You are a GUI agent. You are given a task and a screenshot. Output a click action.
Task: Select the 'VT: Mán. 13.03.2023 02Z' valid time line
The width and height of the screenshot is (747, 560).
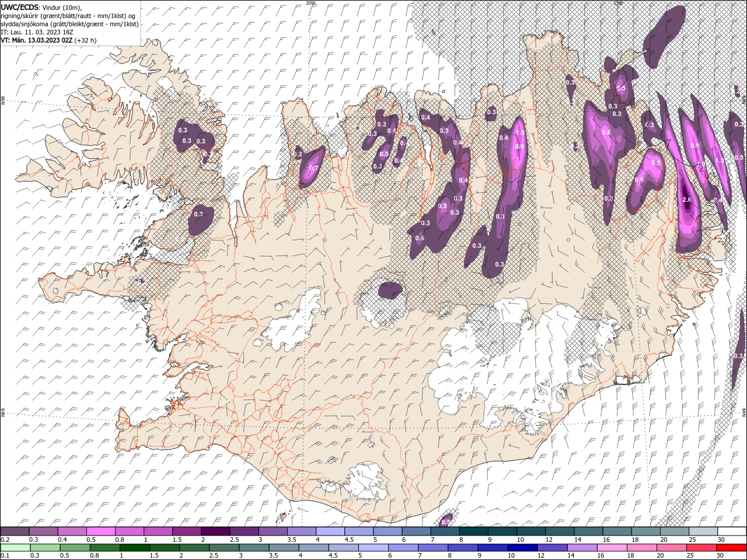[x=36, y=40]
